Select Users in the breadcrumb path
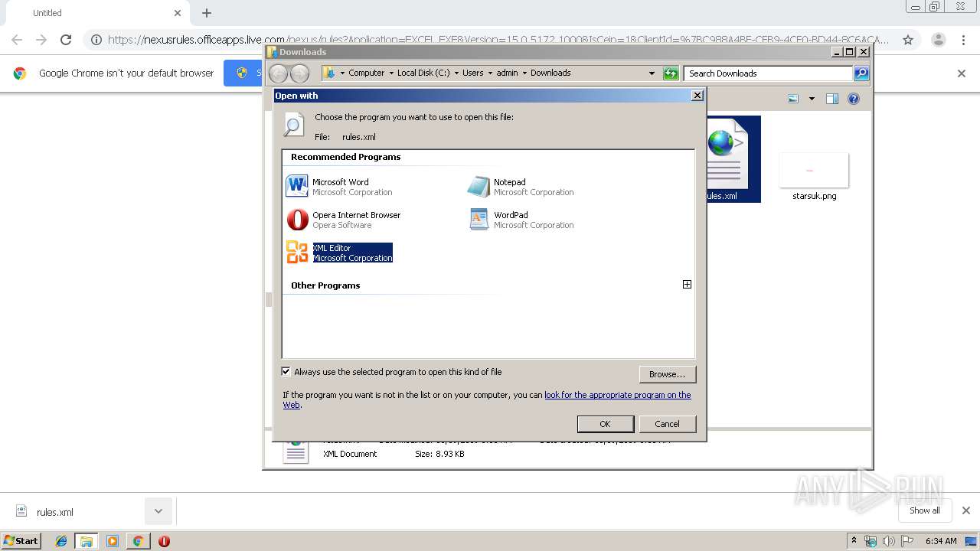 [x=472, y=73]
